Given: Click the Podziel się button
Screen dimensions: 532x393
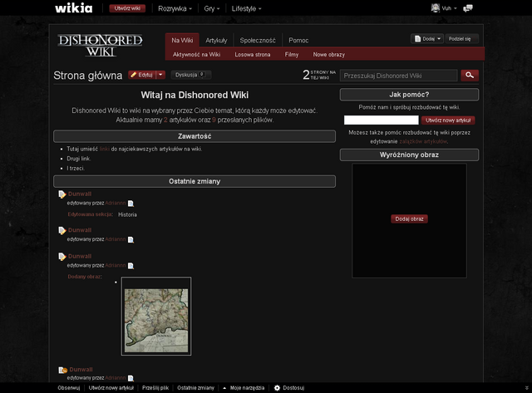Looking at the screenshot, I should (x=462, y=39).
